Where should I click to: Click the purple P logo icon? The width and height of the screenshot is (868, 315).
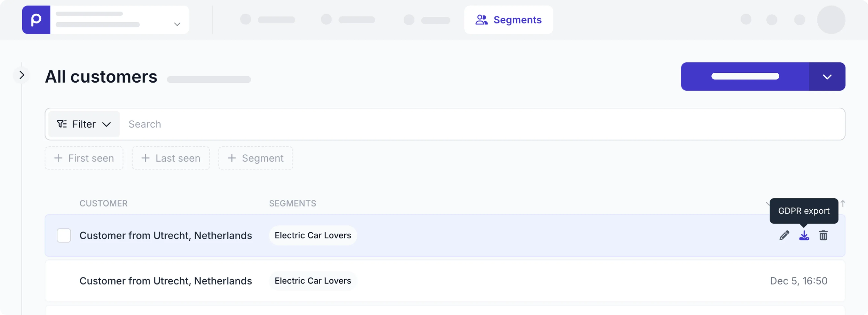click(x=36, y=20)
